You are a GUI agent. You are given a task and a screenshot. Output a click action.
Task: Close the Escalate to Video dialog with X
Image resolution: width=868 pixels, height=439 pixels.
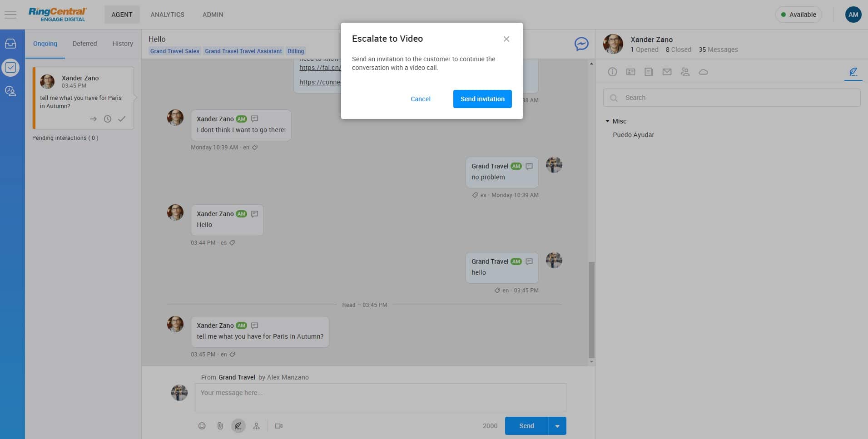pyautogui.click(x=506, y=39)
